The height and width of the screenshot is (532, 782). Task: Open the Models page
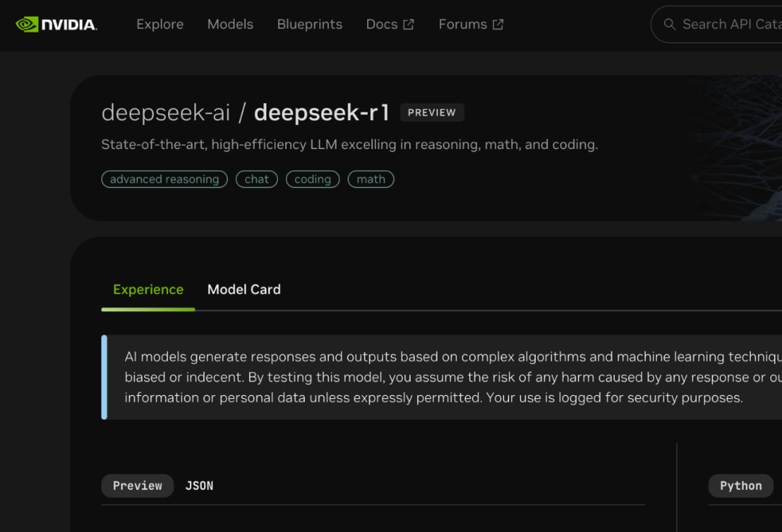coord(230,25)
